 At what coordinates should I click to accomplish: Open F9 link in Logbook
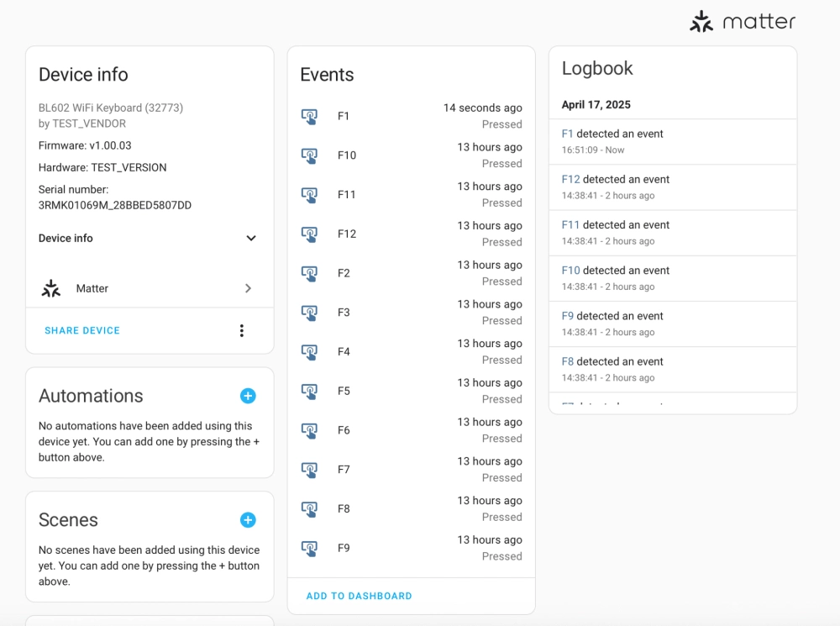coord(567,316)
